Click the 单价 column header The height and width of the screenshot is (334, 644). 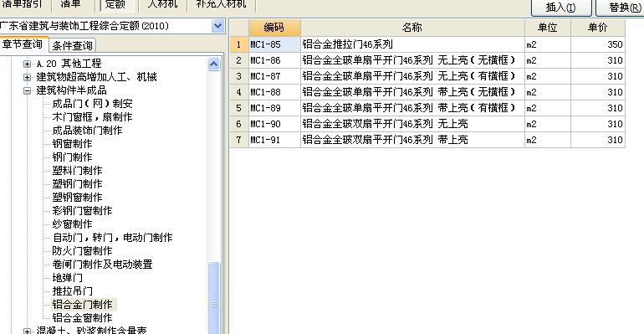598,28
